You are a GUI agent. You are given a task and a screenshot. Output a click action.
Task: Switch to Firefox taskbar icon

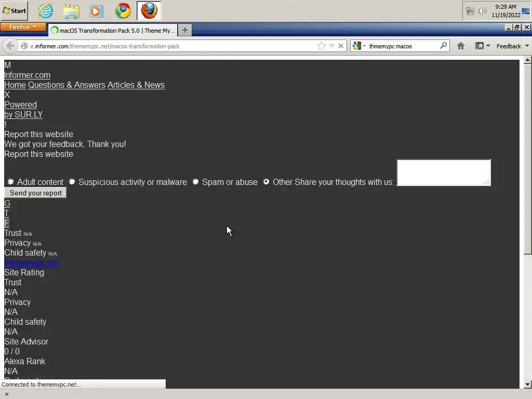pos(149,11)
